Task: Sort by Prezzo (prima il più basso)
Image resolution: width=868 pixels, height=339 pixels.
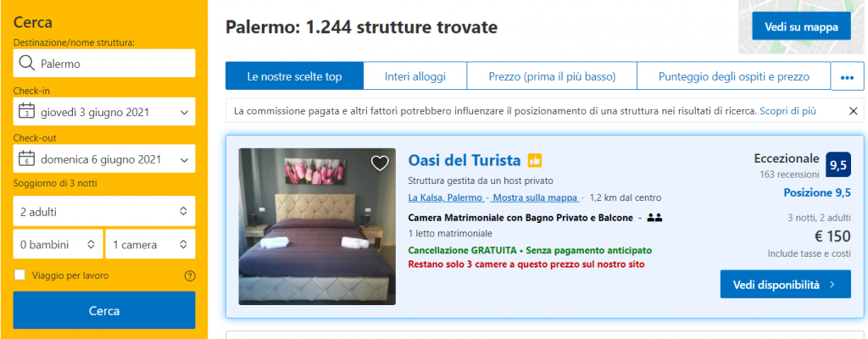Action: [x=552, y=76]
